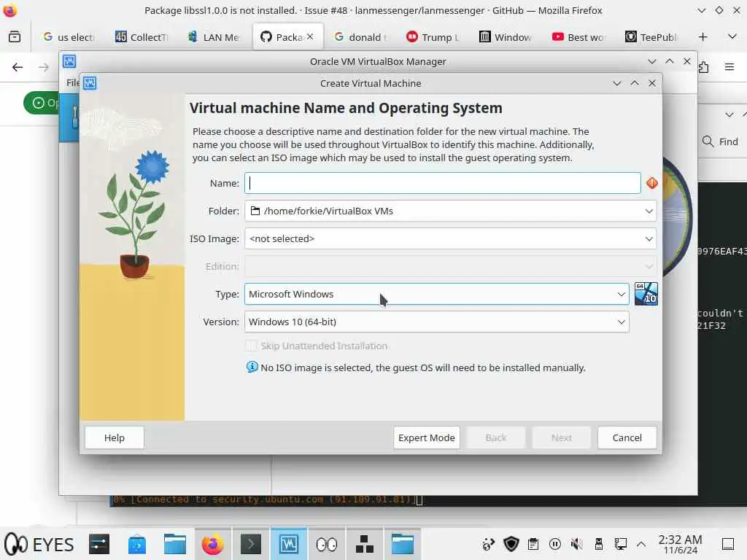Switch to the CollectT Firefox tab
This screenshot has width=747, height=560.
(x=142, y=37)
